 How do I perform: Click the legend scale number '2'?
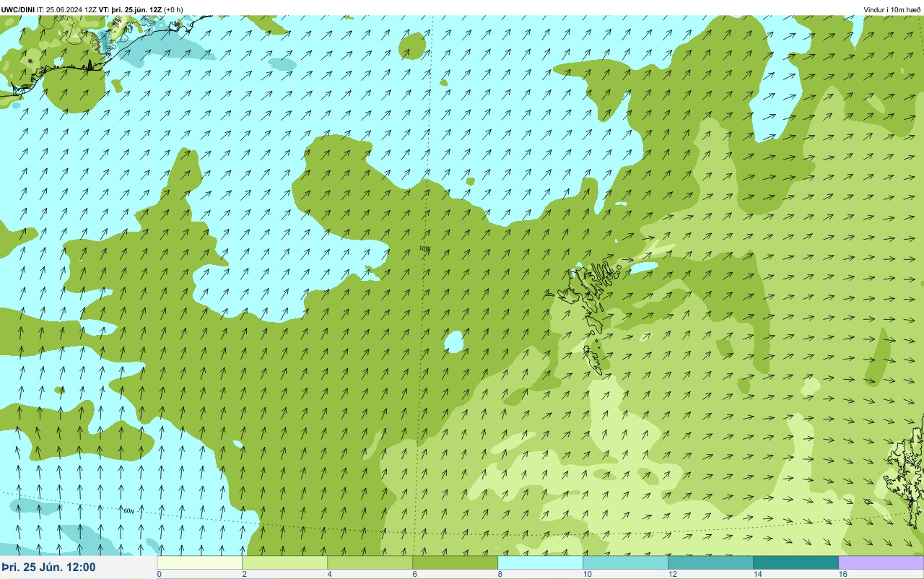(x=244, y=574)
